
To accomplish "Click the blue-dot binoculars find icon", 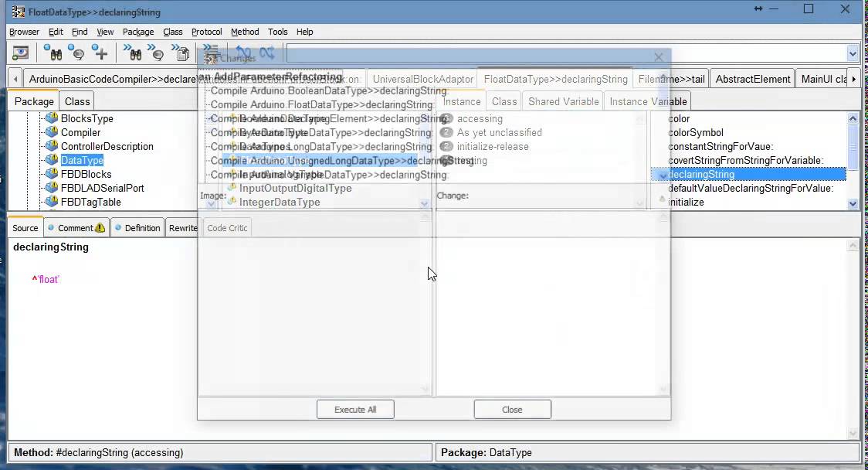I will point(53,53).
